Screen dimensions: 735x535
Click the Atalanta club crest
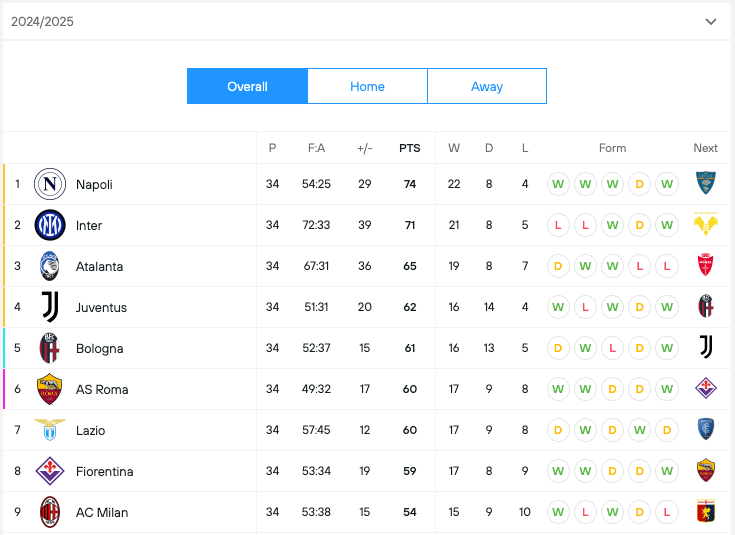[50, 266]
